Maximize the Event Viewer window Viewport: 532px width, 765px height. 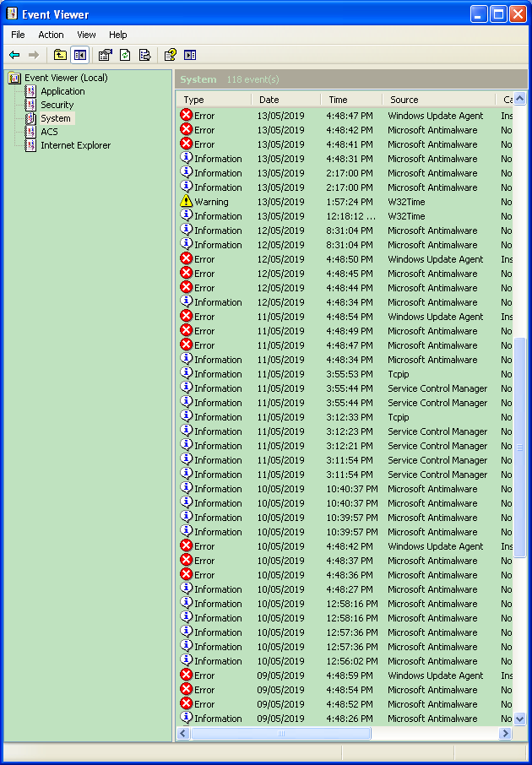click(498, 14)
